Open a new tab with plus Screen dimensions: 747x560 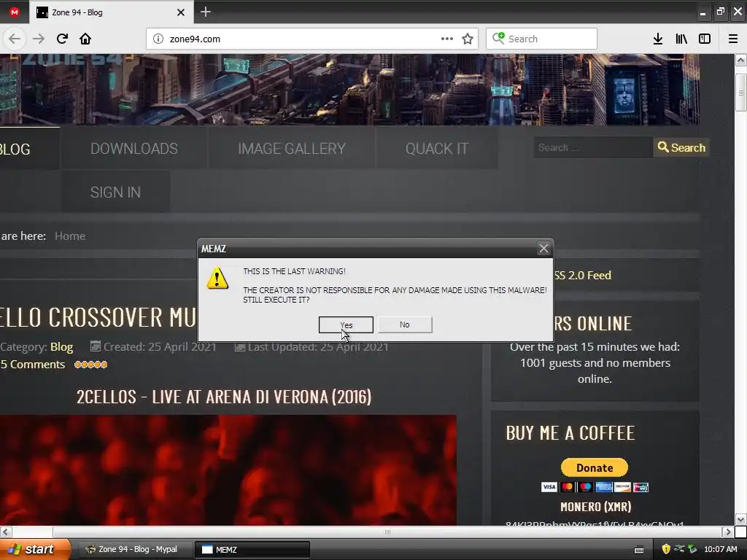point(205,12)
